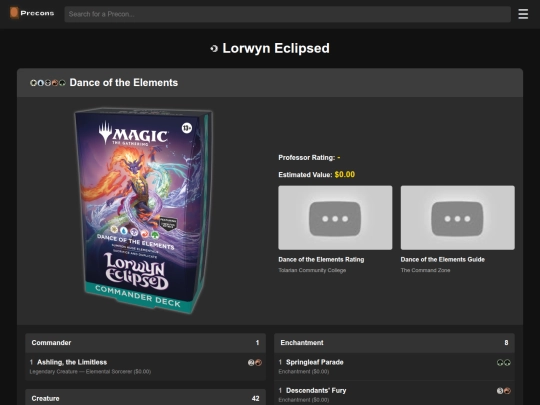Collapse the Enchantment section header

tap(394, 343)
